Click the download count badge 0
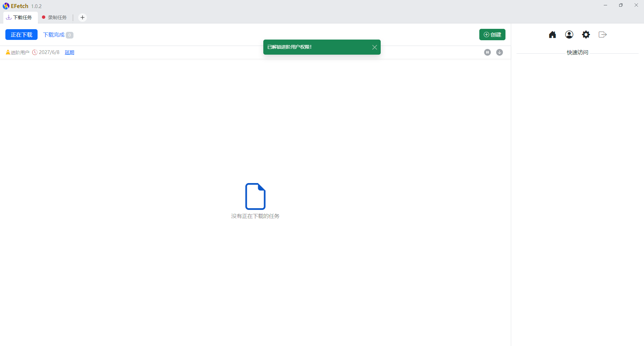Screen dimensions: 644x346 click(x=69, y=35)
